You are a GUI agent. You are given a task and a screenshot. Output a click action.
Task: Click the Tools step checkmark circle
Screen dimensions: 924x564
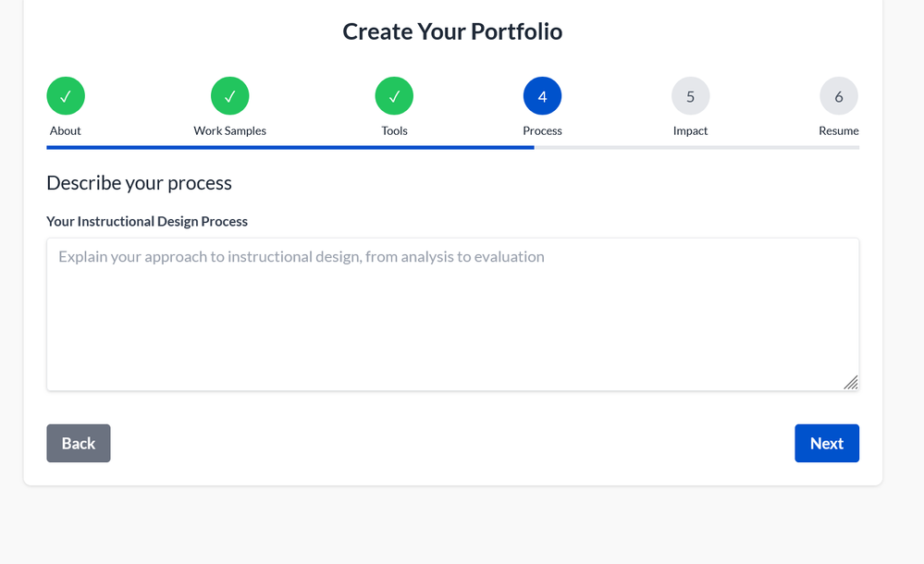(x=394, y=96)
